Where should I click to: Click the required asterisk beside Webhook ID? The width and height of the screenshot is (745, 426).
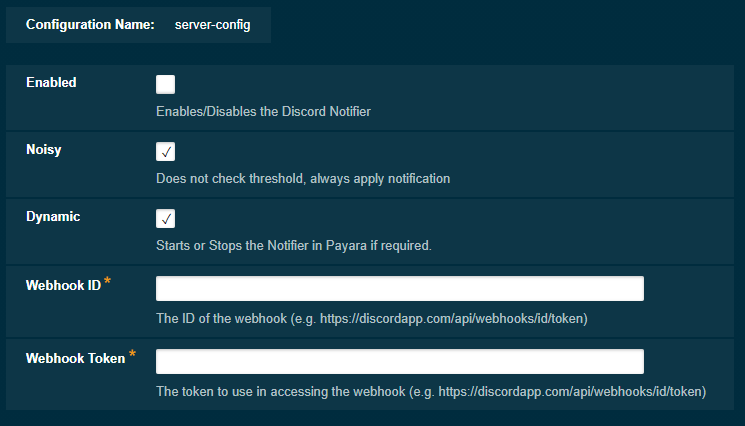(108, 284)
